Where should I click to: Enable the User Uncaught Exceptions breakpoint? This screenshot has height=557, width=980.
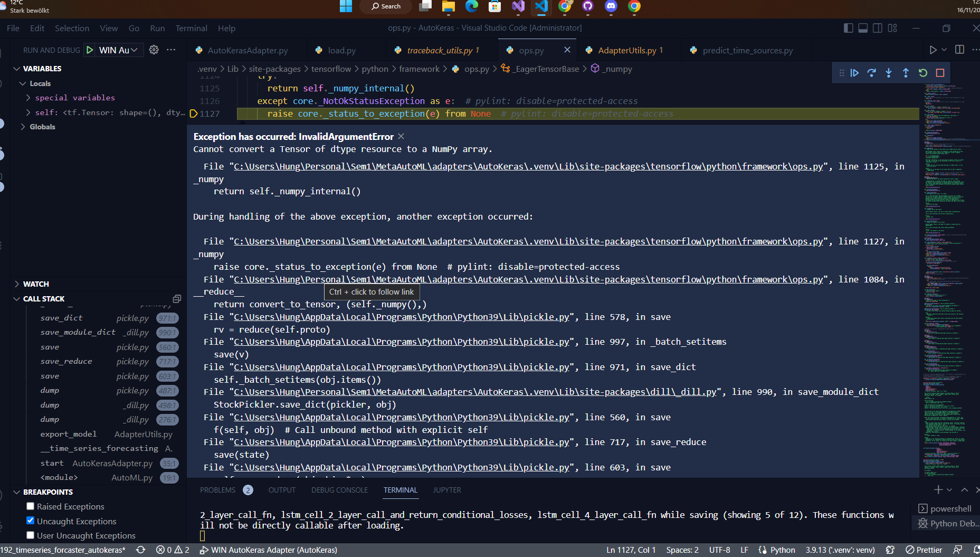tap(30, 535)
